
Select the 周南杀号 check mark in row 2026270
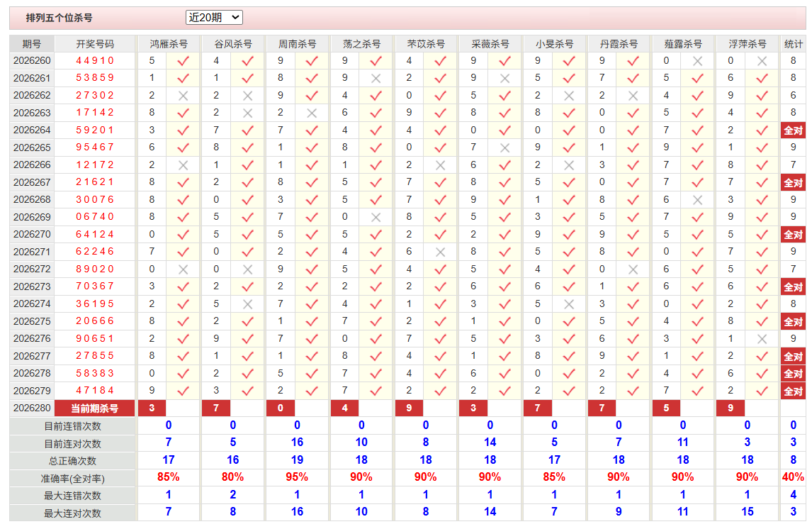click(312, 235)
